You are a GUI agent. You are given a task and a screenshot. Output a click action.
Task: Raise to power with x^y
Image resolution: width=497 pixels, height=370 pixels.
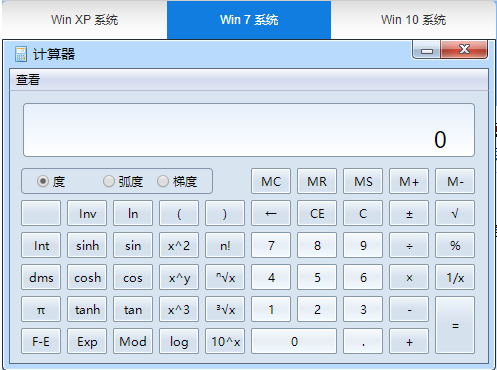[179, 277]
